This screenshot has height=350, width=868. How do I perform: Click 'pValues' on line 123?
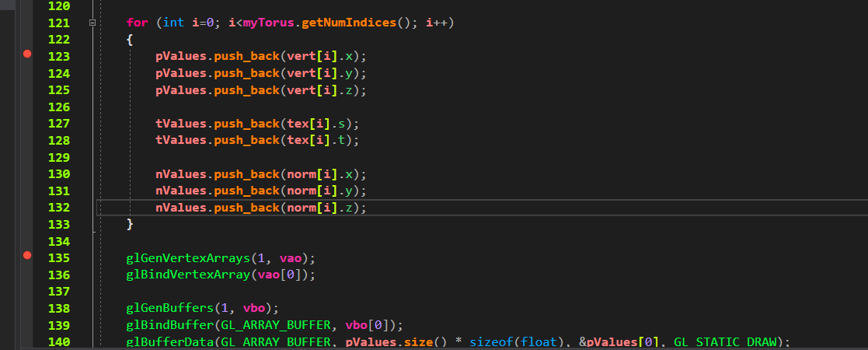(181, 57)
